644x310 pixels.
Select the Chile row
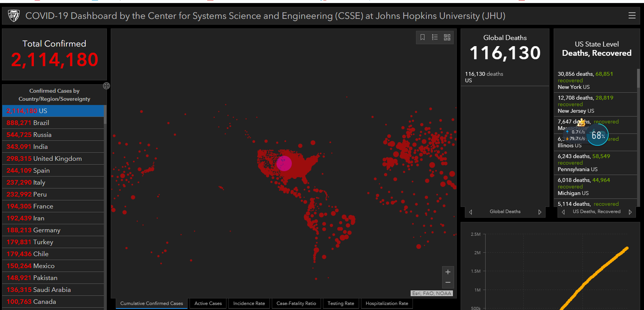pos(53,254)
